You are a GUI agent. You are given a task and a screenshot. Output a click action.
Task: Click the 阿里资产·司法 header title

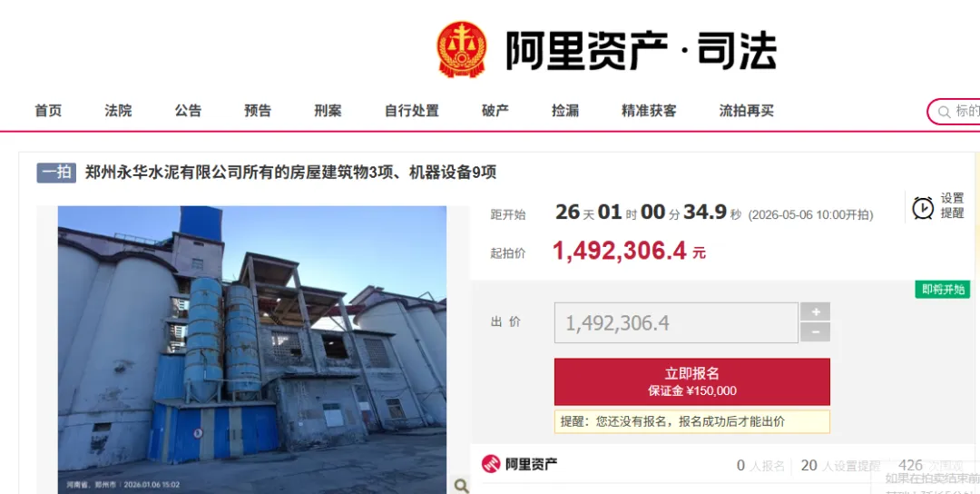tap(642, 50)
